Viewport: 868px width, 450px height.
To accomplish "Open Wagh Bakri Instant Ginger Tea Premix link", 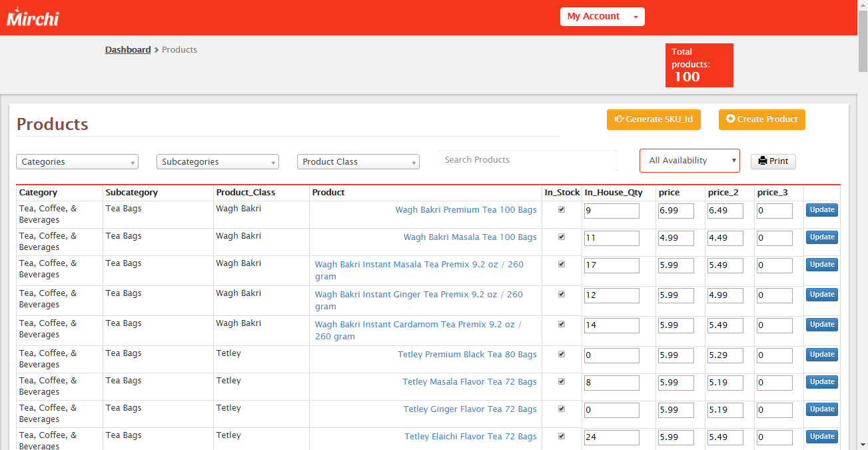I will pyautogui.click(x=419, y=301).
